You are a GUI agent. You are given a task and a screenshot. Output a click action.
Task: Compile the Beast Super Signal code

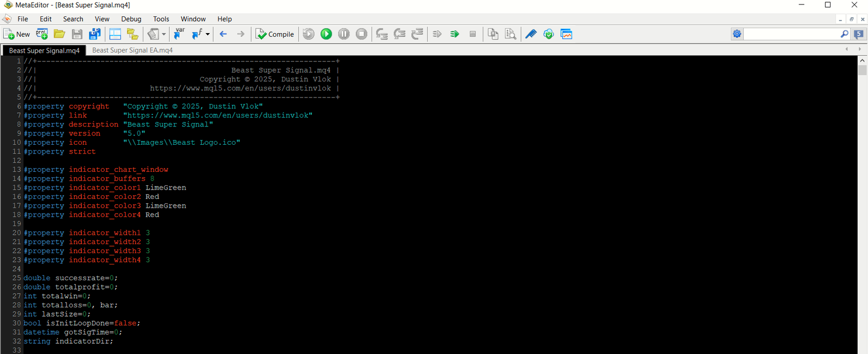[x=275, y=34]
